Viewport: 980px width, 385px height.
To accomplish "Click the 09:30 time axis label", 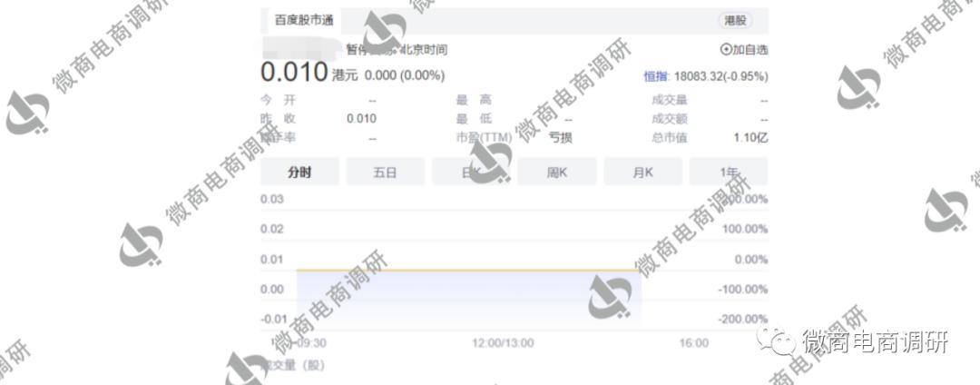I will point(311,343).
